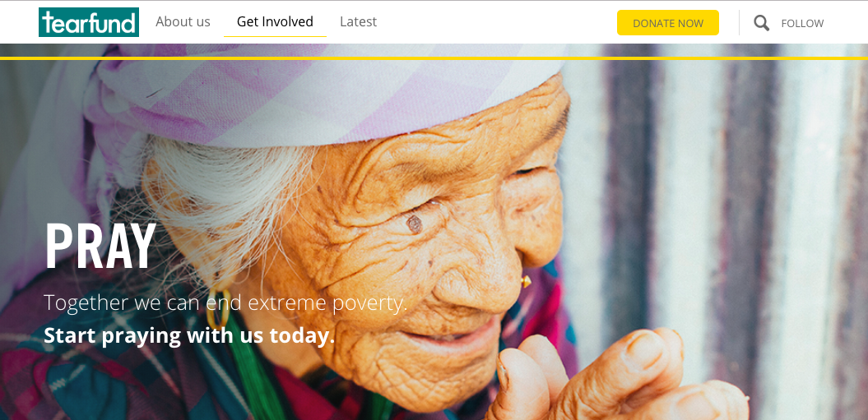Click the blurred striped background of hero
The image size is (868, 420).
tap(720, 221)
